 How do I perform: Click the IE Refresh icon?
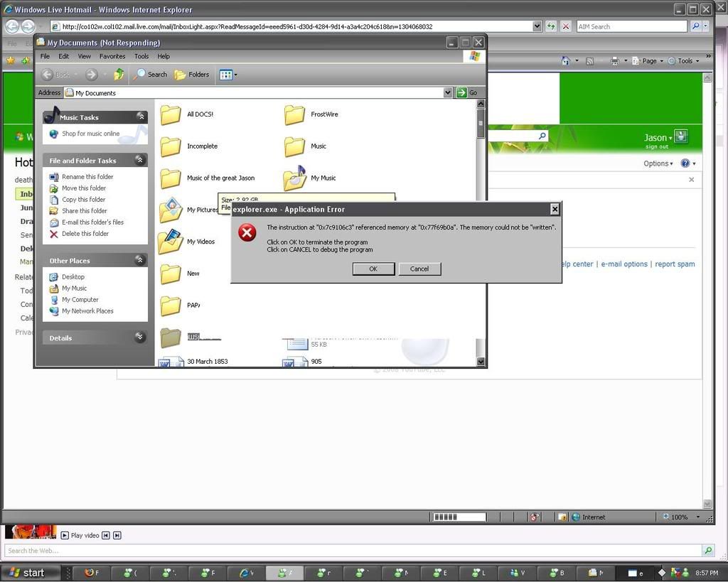tap(551, 26)
